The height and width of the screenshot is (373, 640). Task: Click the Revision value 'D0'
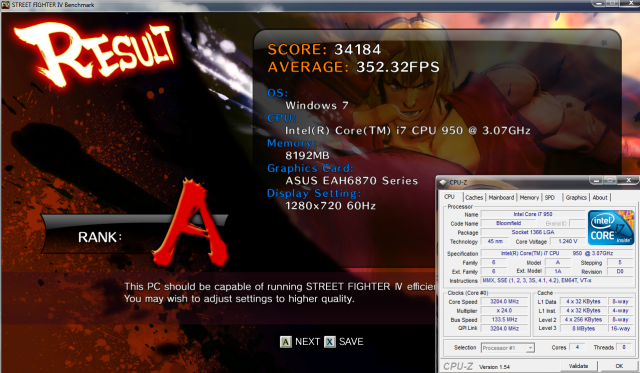(x=620, y=271)
